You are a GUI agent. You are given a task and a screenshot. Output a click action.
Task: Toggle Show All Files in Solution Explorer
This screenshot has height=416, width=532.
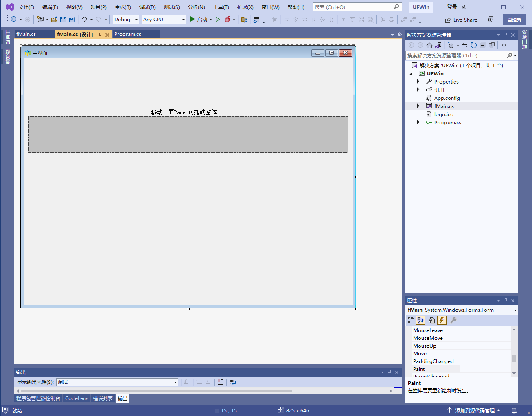pos(492,45)
